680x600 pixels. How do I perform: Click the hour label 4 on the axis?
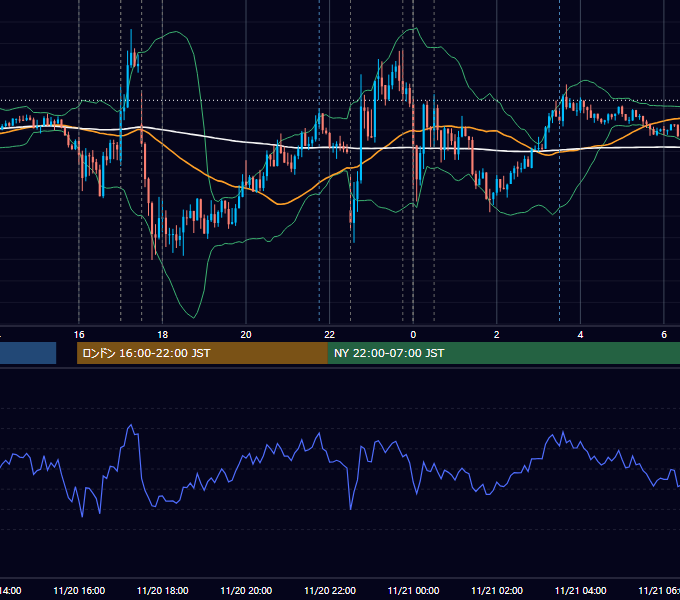pyautogui.click(x=580, y=335)
